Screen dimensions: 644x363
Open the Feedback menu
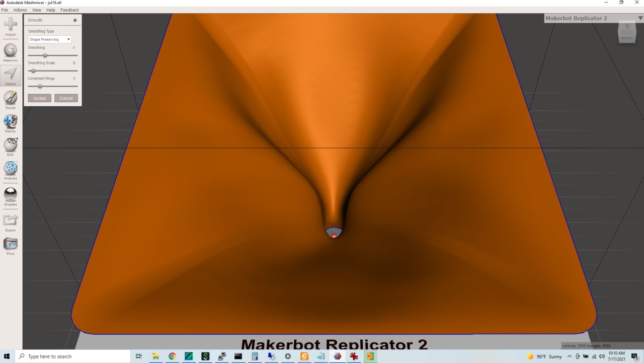(x=69, y=10)
